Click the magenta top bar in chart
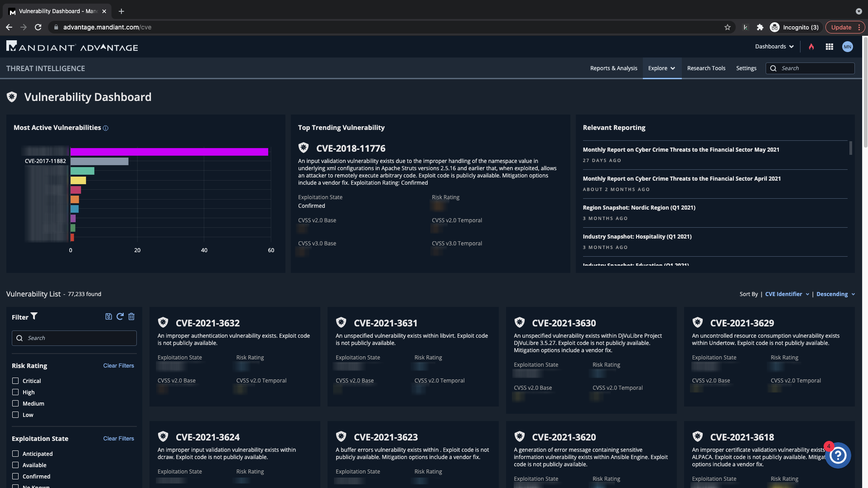The width and height of the screenshot is (868, 488). coord(169,152)
